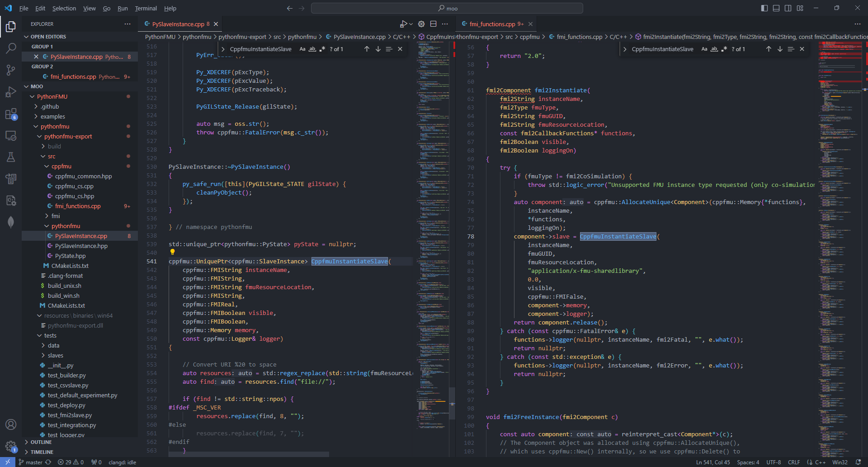The width and height of the screenshot is (868, 467).
Task: Open the File menu
Action: coord(24,8)
